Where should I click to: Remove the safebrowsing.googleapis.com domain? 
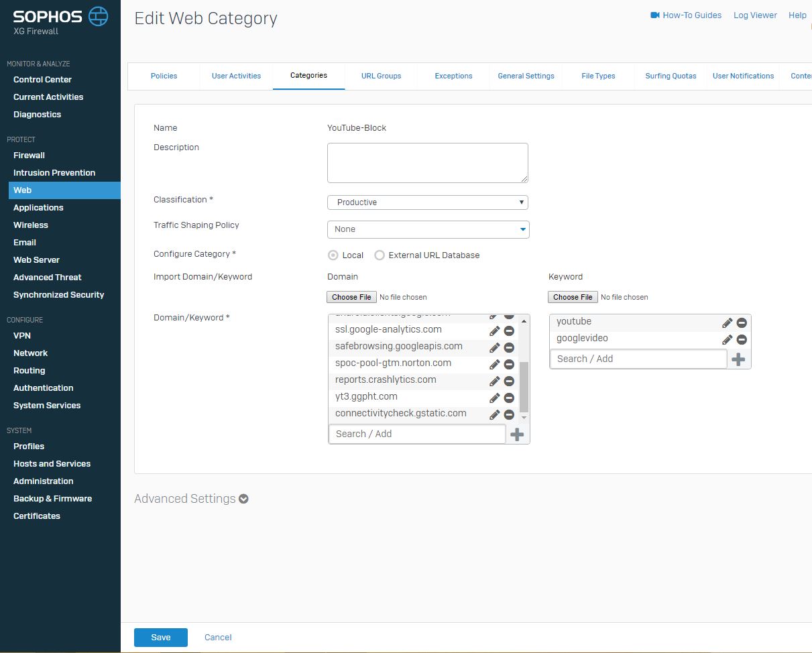point(509,347)
